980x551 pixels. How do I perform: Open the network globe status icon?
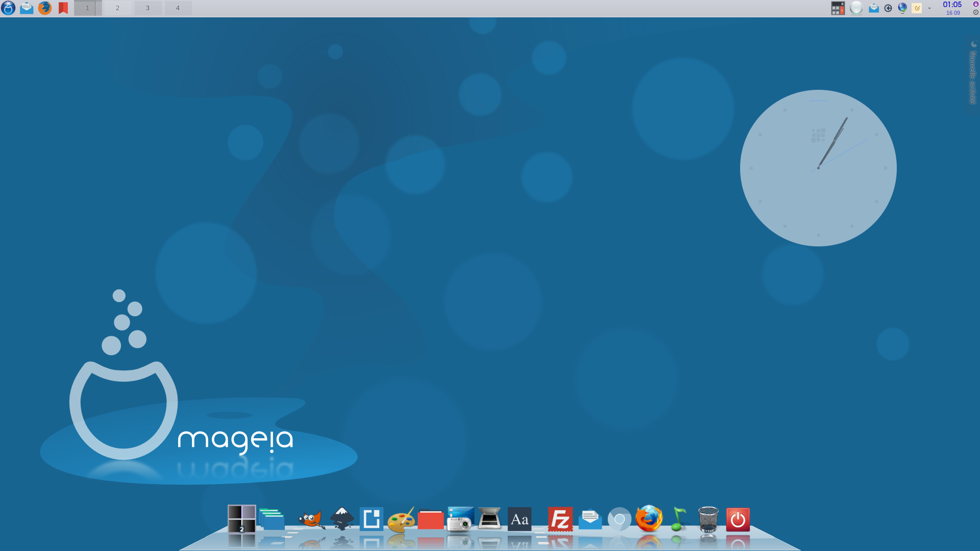(x=902, y=8)
